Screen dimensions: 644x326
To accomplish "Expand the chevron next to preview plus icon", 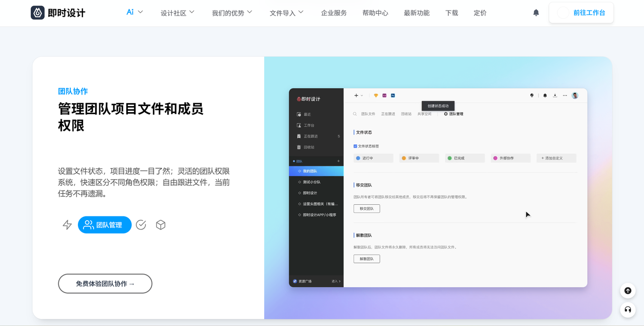I will (x=362, y=96).
